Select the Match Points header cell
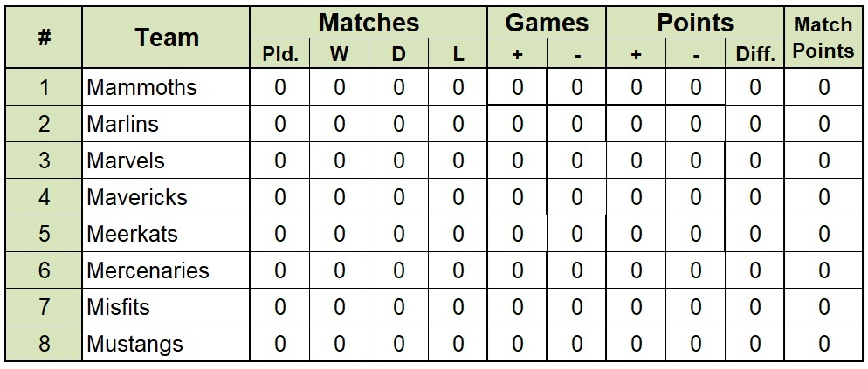Screen dimensions: 868x369 [823, 38]
